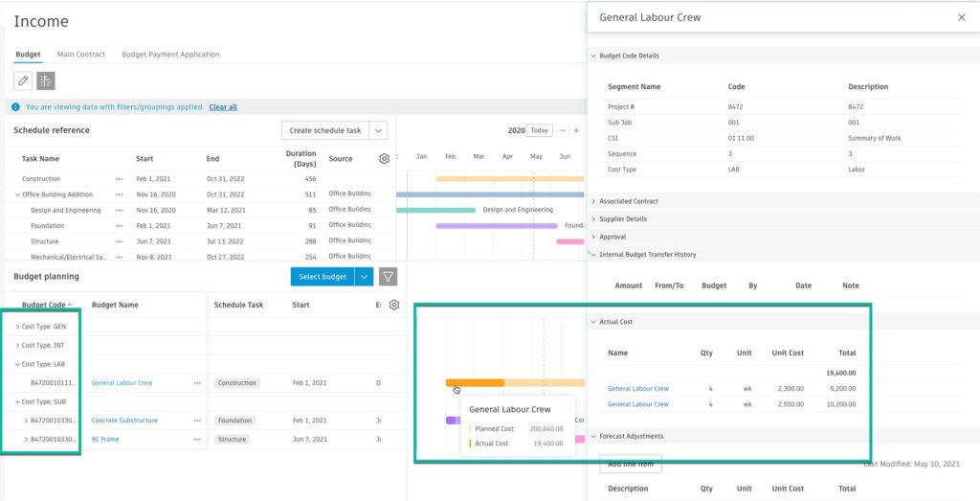Expand 84720010330 row for RC Frame

[26, 439]
